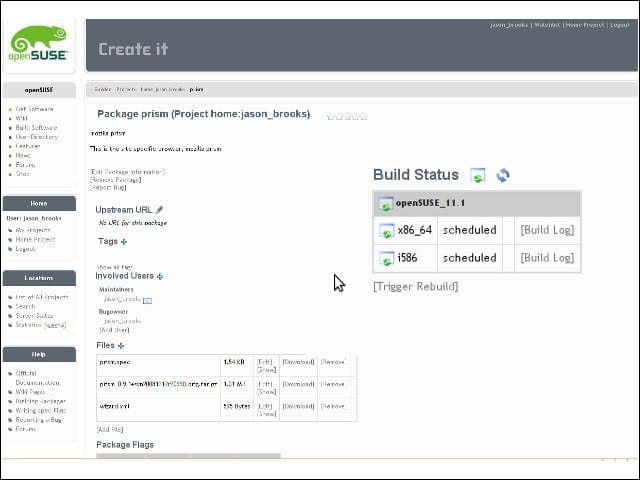Add a file with the Files plus icon
The image size is (640, 480).
coord(121,346)
